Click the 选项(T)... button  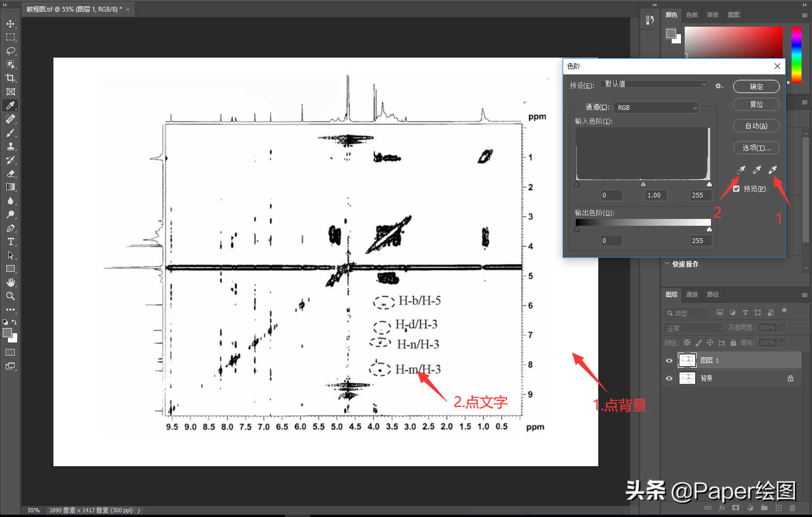[x=756, y=148]
